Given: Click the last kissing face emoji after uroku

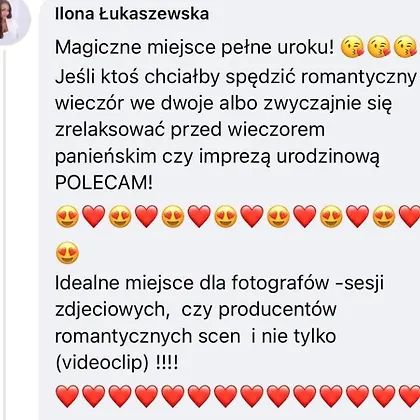Looking at the screenshot, I should (405, 49).
